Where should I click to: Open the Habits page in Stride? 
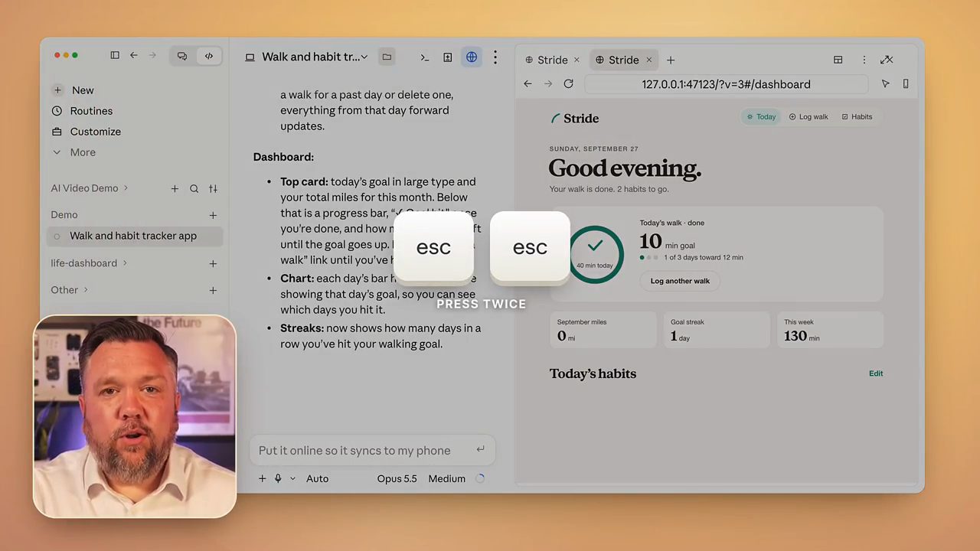pyautogui.click(x=857, y=116)
